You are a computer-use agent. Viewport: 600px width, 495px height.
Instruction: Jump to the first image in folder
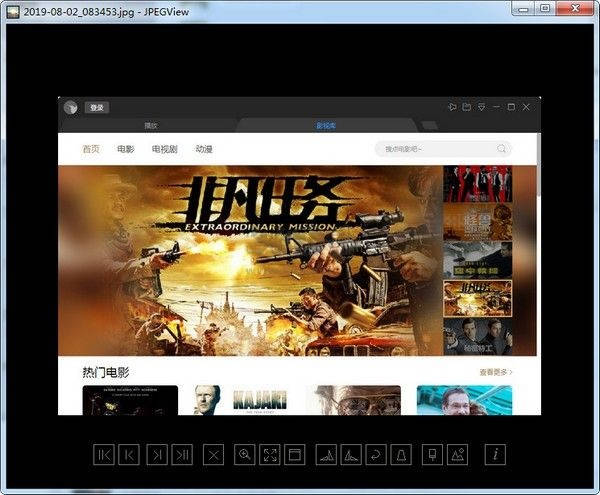(x=104, y=454)
